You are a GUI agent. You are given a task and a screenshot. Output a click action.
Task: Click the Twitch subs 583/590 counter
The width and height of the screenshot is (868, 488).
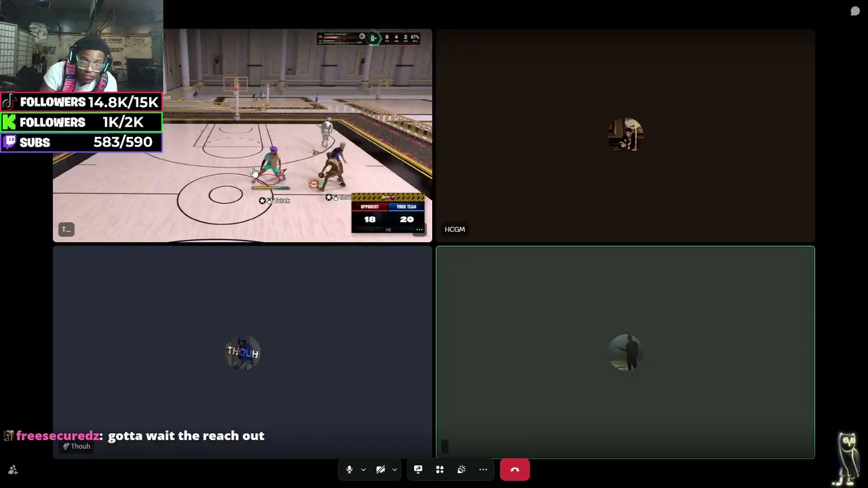click(81, 142)
